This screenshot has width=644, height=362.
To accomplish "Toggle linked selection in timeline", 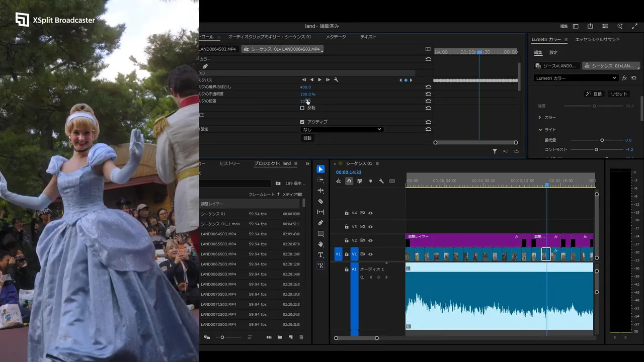I will [x=360, y=181].
